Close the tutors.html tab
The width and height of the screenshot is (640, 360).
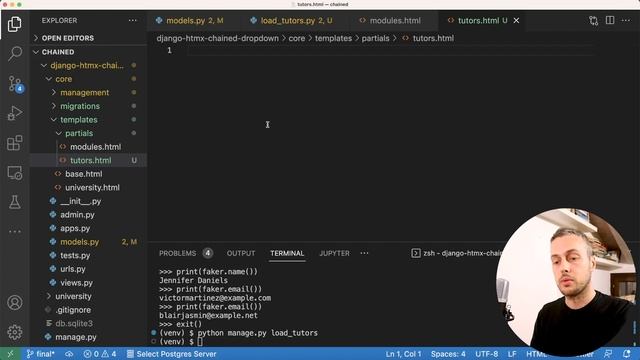click(516, 20)
